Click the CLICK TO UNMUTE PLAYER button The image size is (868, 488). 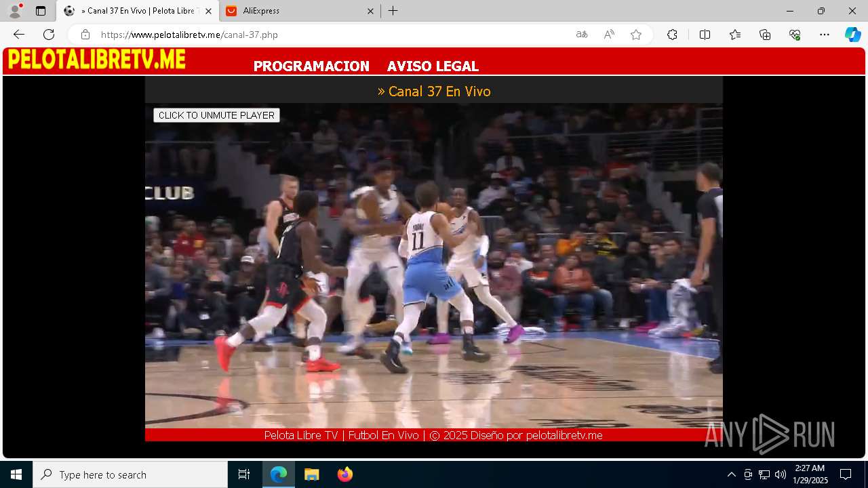(x=216, y=115)
